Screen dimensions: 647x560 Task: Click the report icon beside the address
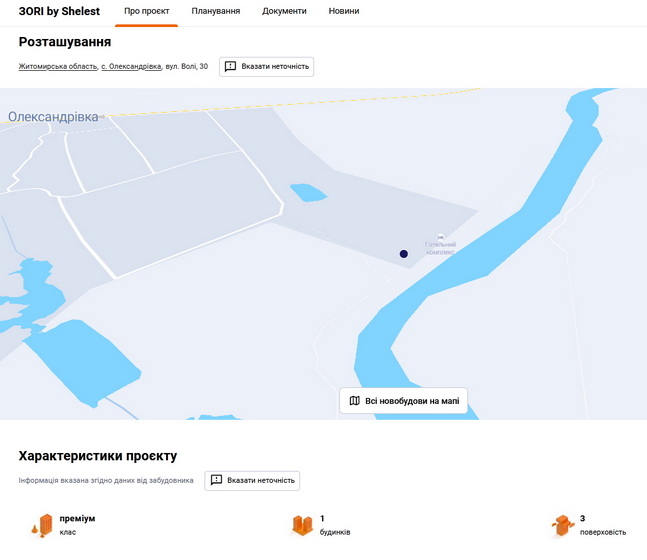(x=230, y=67)
